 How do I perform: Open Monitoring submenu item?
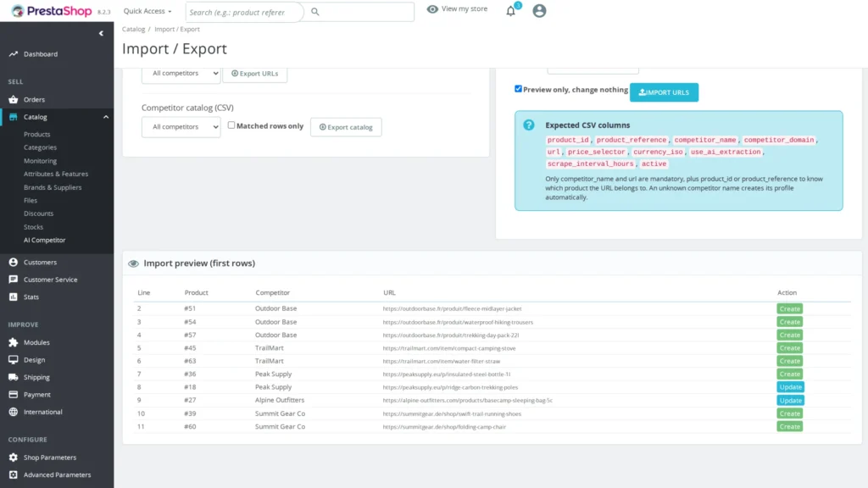coord(40,160)
